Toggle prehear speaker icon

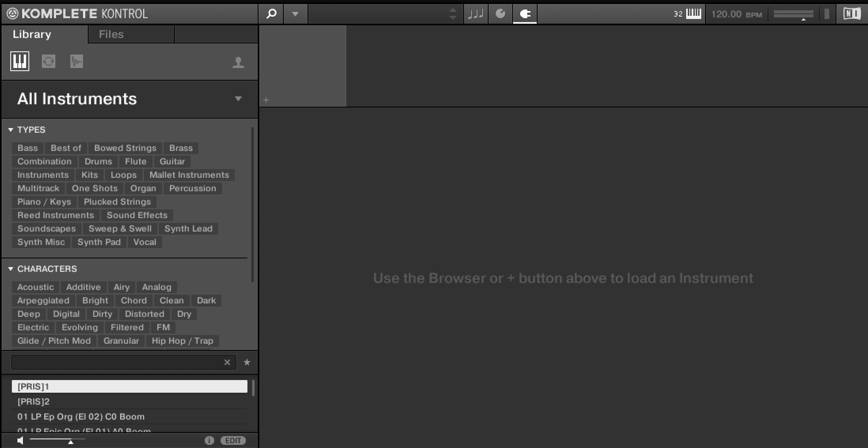(21, 440)
